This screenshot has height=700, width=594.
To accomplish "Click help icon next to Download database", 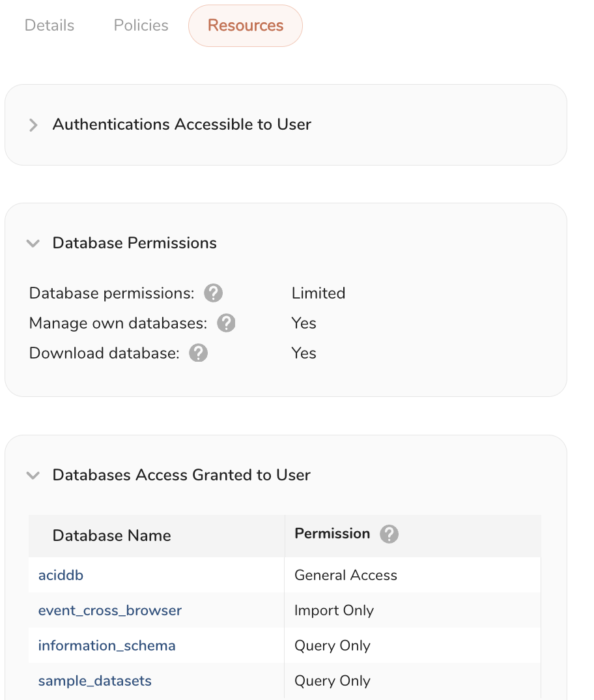I will [x=198, y=353].
